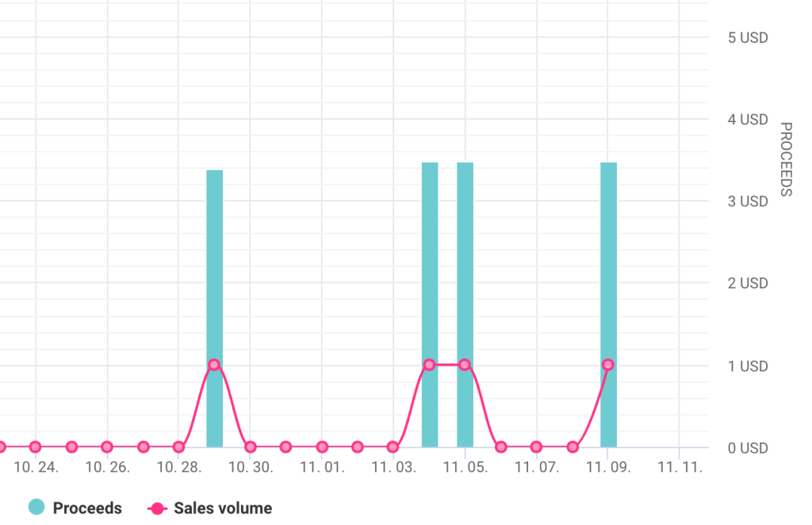
Task: Click the pink marker on 11.09
Action: tap(607, 364)
